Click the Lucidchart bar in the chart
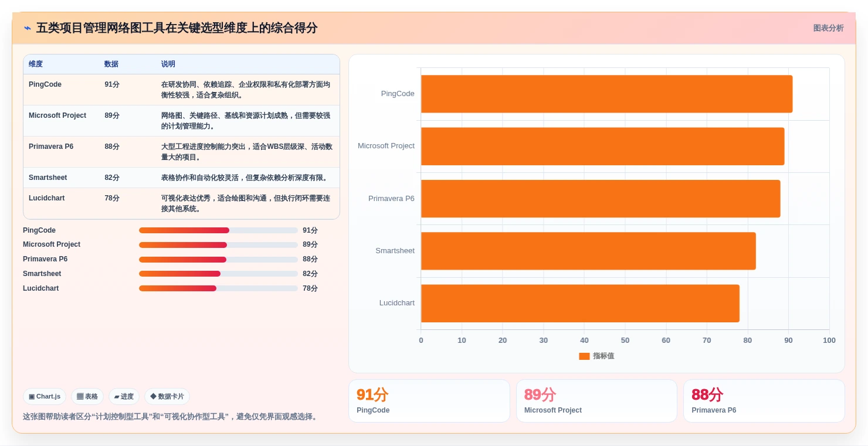This screenshot has height=446, width=868. [x=580, y=303]
